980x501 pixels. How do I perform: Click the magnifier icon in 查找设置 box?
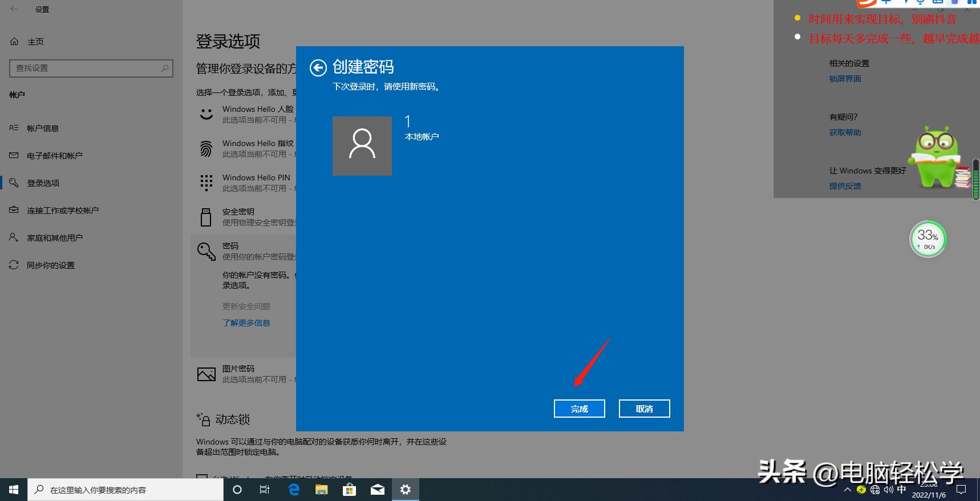165,68
